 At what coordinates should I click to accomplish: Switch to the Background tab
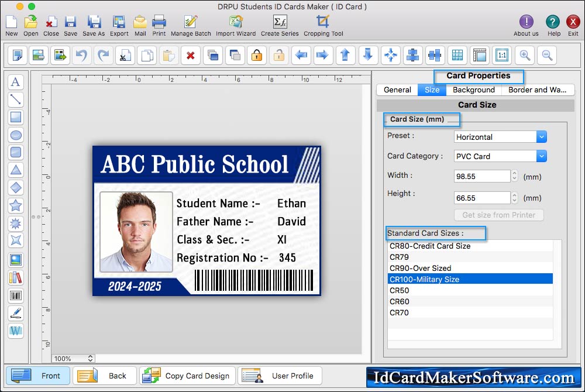pos(473,90)
